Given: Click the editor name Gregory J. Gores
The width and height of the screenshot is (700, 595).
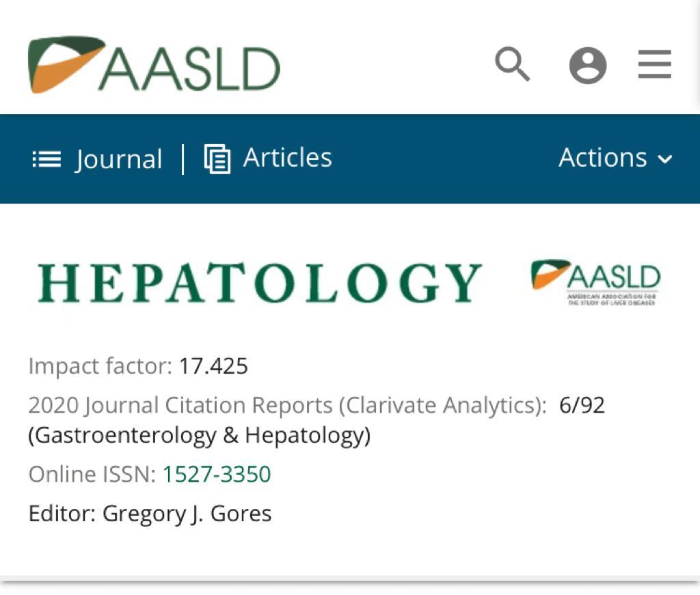Looking at the screenshot, I should [187, 513].
